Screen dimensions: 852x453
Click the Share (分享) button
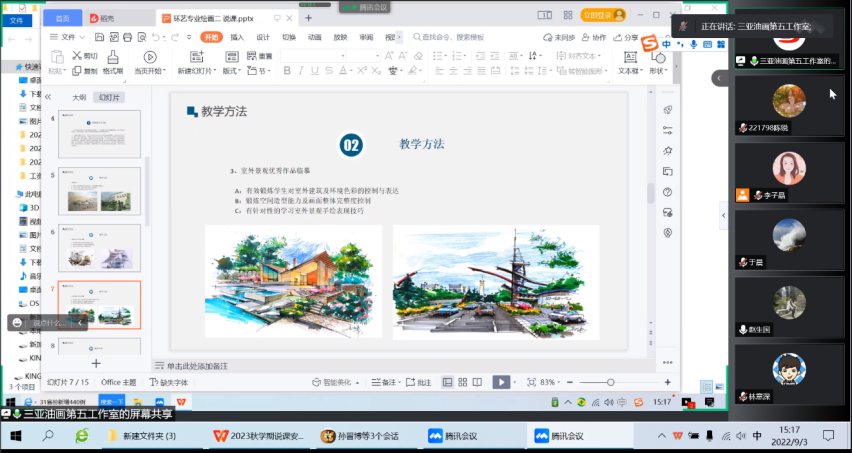pos(626,37)
